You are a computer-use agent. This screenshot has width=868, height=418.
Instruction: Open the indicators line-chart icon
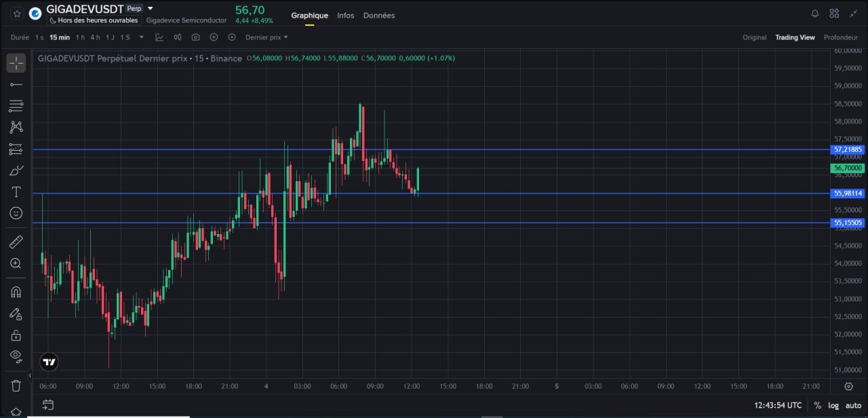pyautogui.click(x=160, y=37)
